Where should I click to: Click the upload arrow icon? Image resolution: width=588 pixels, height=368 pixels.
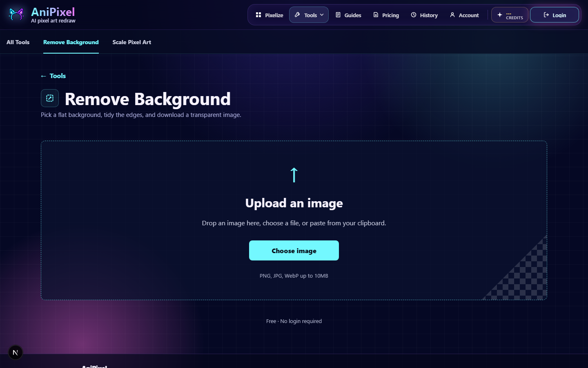(294, 175)
